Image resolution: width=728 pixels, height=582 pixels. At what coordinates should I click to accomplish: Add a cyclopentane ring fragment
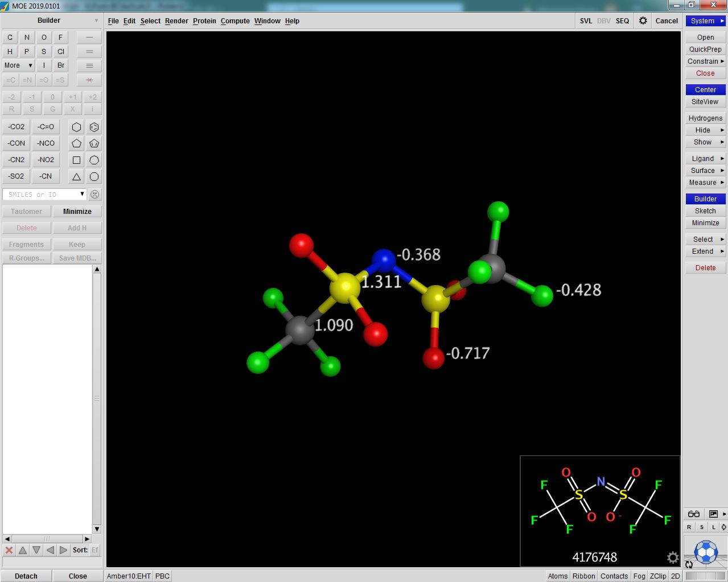(76, 143)
